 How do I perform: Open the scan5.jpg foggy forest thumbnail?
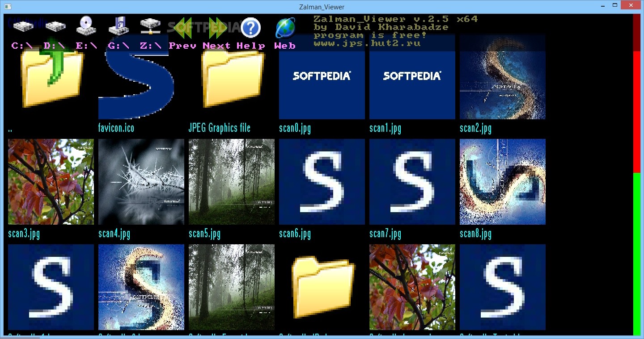point(232,182)
